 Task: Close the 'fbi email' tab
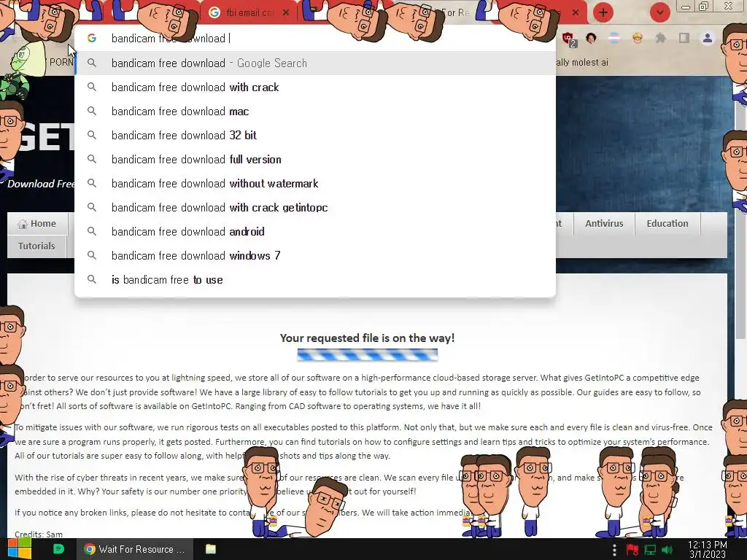[286, 13]
